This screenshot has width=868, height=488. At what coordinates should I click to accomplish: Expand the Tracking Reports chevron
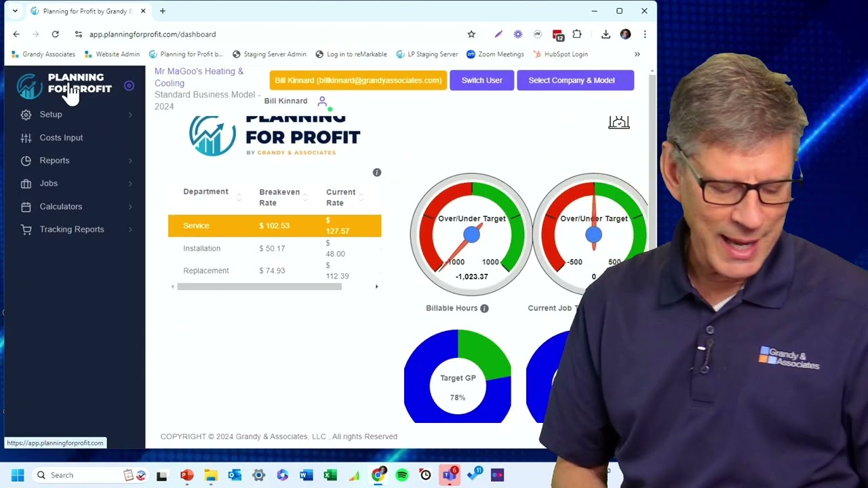130,230
